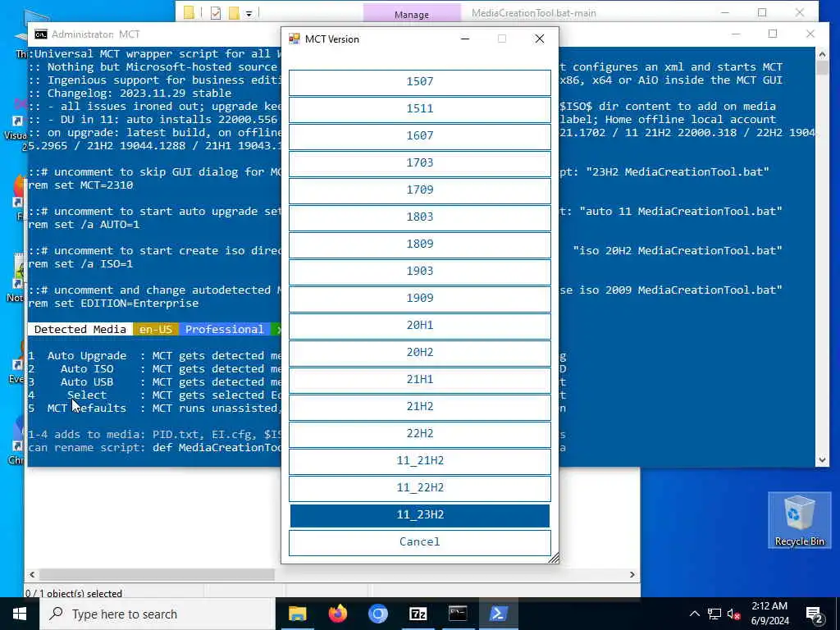This screenshot has width=840, height=630.
Task: Maximize the Administrator MCT console window
Action: click(773, 34)
